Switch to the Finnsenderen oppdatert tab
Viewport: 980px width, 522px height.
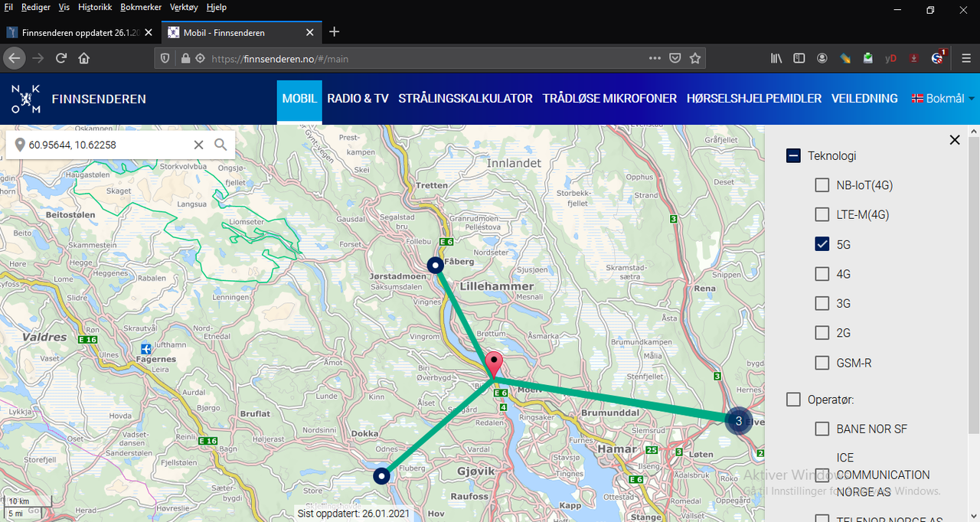point(80,33)
